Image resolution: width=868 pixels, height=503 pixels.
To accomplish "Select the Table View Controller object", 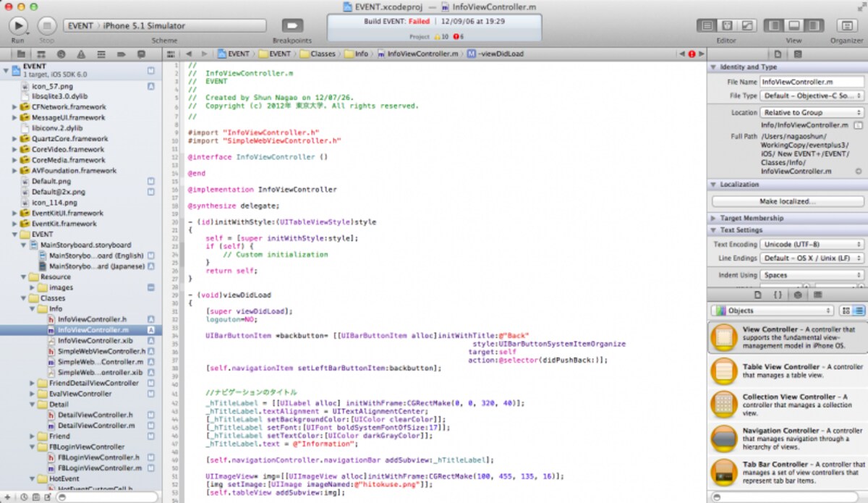I will 788,371.
